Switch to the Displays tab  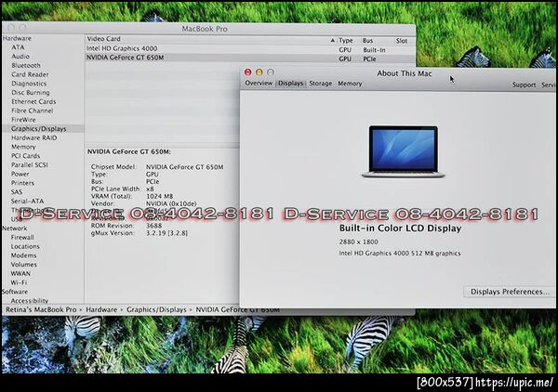tap(290, 84)
